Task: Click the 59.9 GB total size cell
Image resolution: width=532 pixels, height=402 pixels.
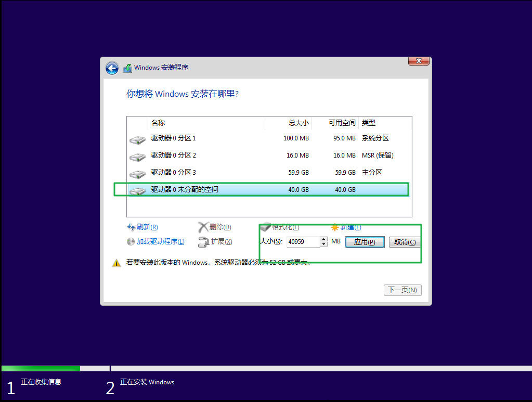Action: (299, 173)
